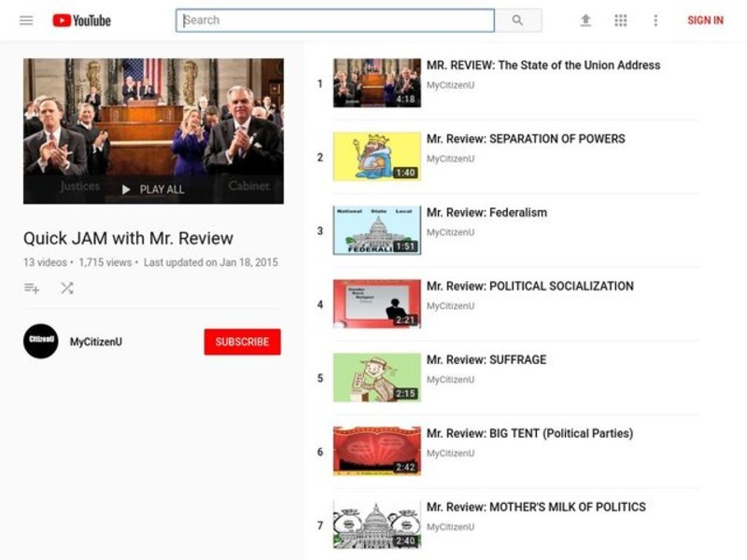Open Mr. Review: POLITICAL SOCIALIZATION video
747x560 pixels.
(529, 287)
